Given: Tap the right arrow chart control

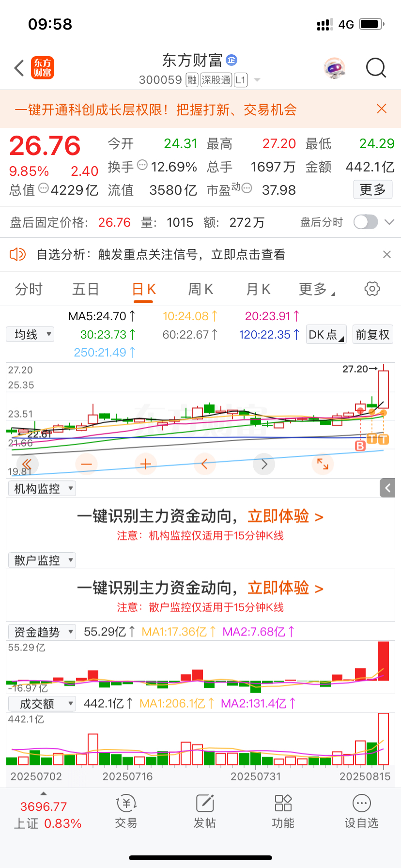Looking at the screenshot, I should click(264, 464).
